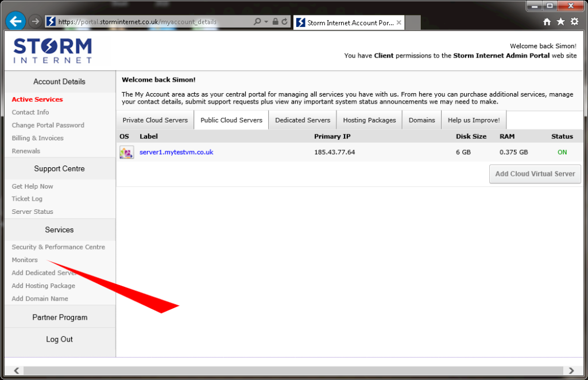This screenshot has height=380, width=588.
Task: Click the Primary IP column header
Action: [x=332, y=136]
